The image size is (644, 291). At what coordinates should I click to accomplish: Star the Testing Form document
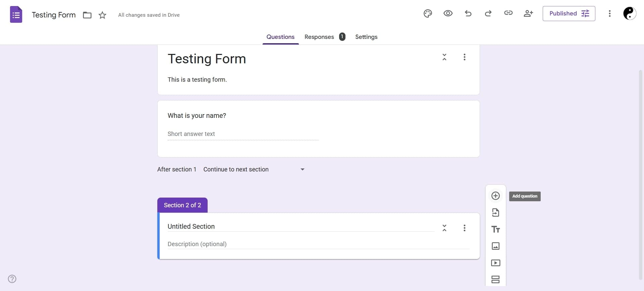coord(102,15)
